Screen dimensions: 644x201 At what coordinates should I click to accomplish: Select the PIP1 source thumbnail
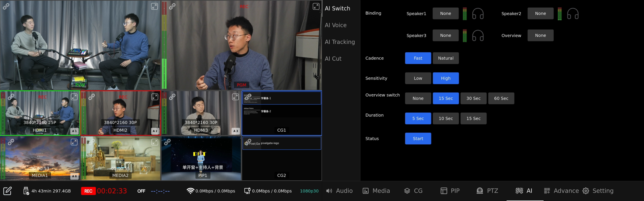[201, 158]
